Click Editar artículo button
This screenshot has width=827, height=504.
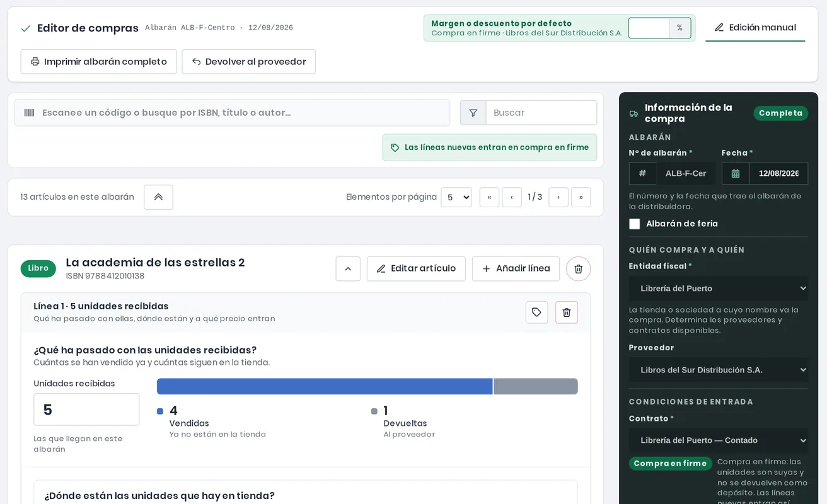(x=416, y=269)
